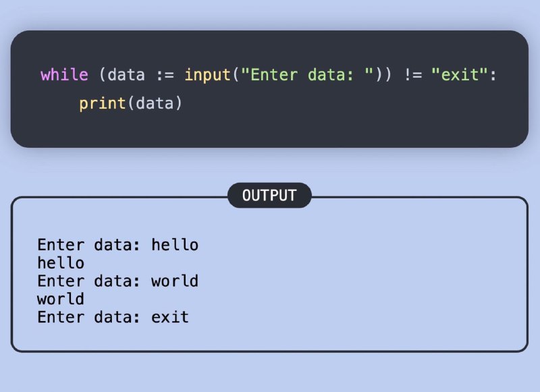Click the OUTPUT label badge
The width and height of the screenshot is (540, 392).
coord(269,196)
